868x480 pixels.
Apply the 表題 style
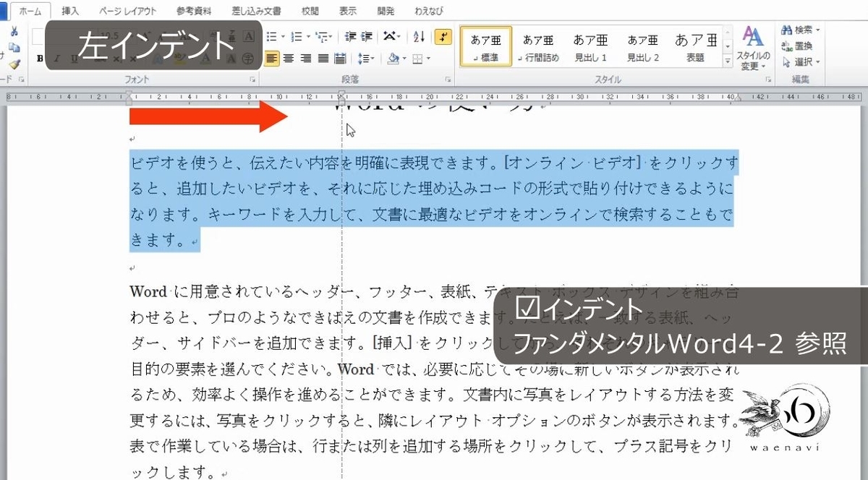695,46
